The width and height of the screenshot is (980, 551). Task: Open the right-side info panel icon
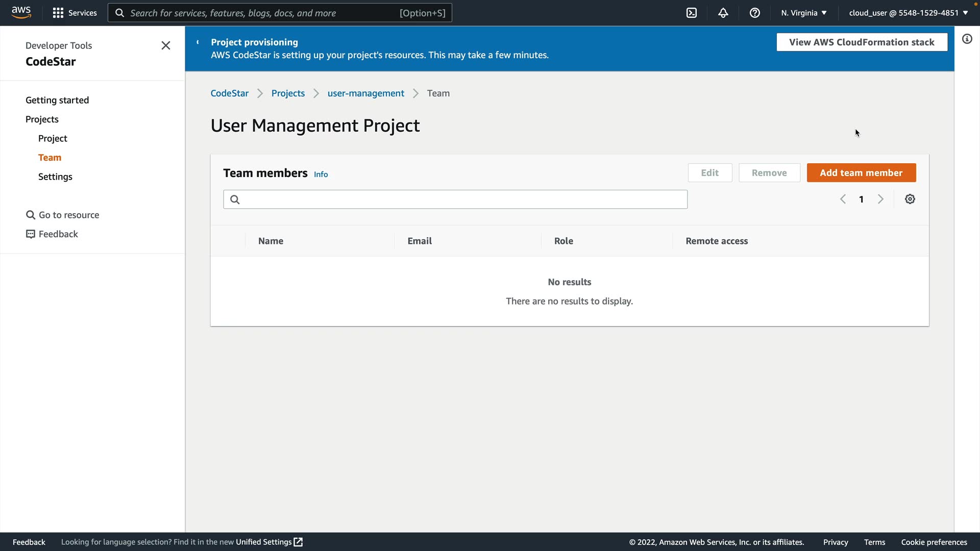[967, 39]
